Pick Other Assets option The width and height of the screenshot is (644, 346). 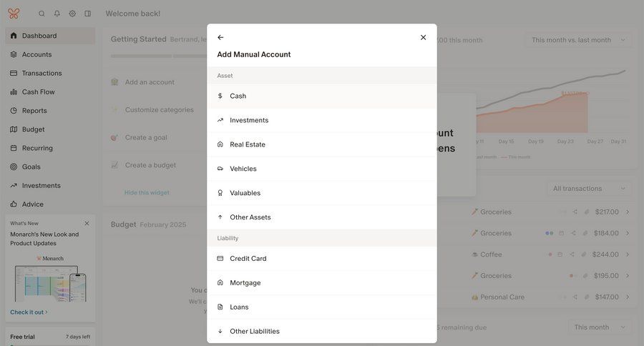[x=322, y=217]
